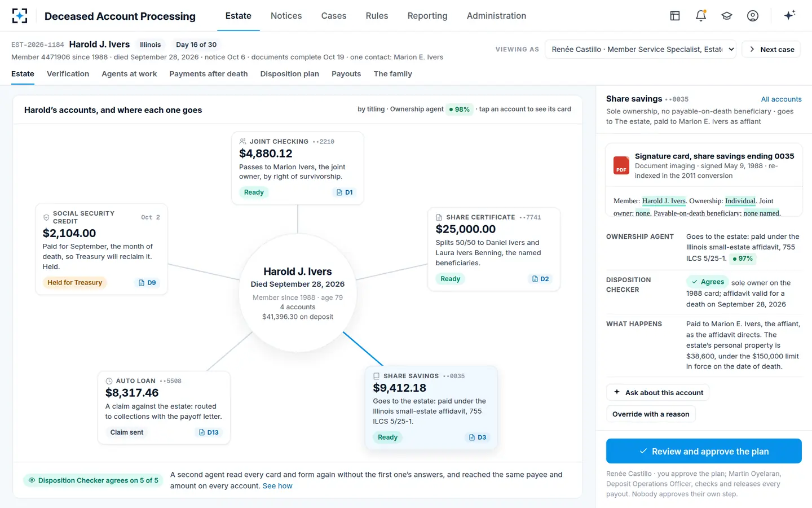
Task: Go to Next case
Action: pos(771,49)
